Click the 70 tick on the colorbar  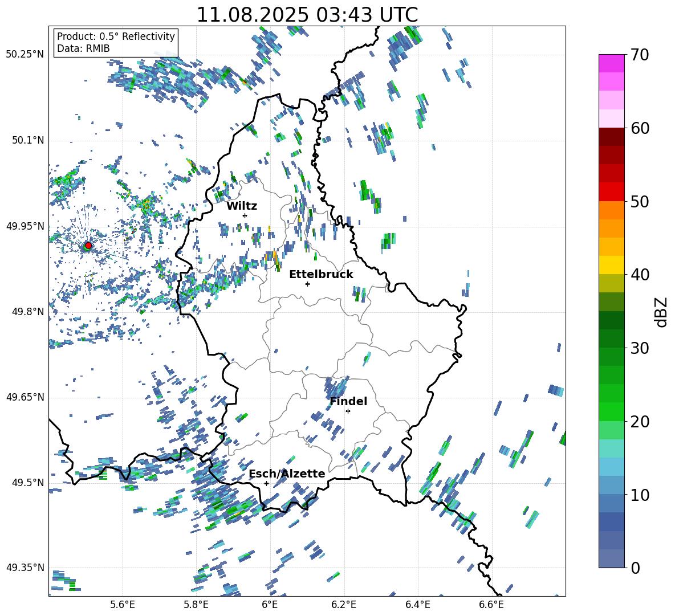point(640,55)
